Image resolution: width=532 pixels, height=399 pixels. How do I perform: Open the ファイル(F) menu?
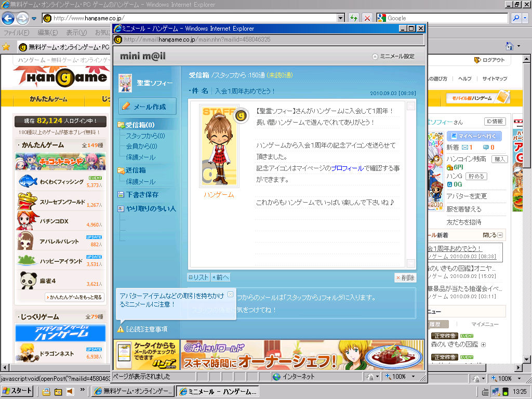tap(16, 33)
